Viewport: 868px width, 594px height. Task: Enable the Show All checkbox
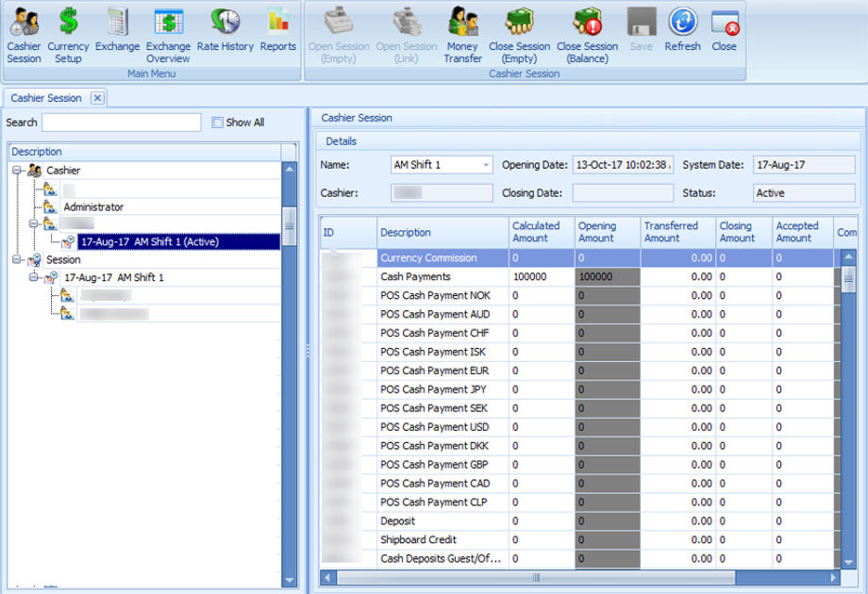pyautogui.click(x=218, y=123)
